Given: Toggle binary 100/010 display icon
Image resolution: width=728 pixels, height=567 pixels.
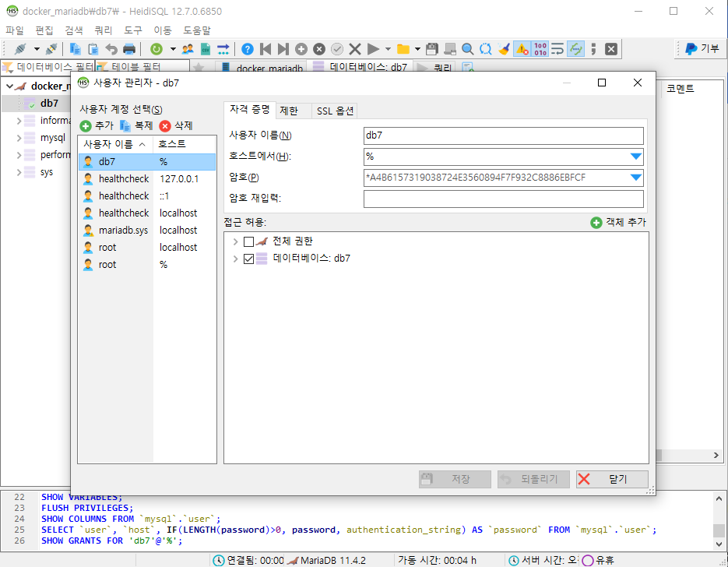Looking at the screenshot, I should tap(540, 49).
